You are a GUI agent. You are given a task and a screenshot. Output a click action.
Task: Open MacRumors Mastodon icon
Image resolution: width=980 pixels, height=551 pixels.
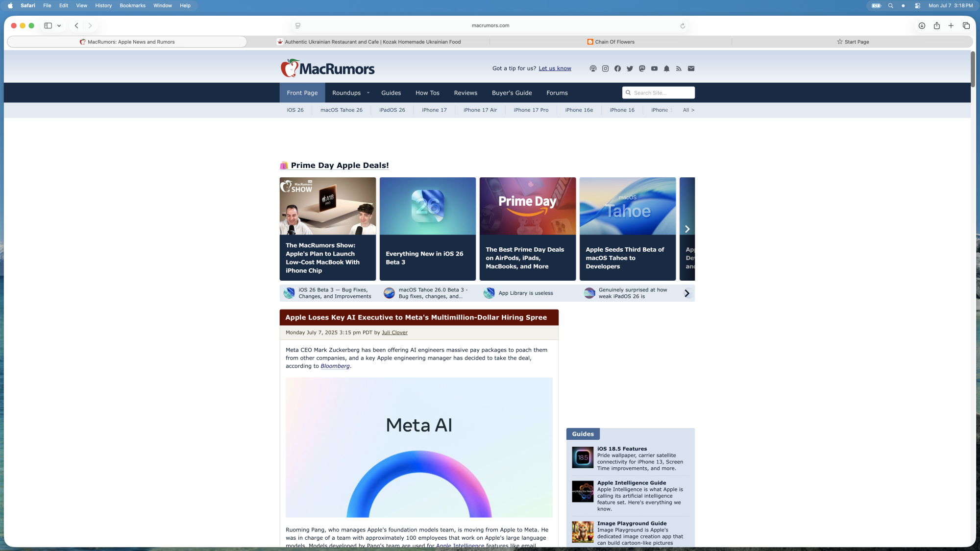(642, 69)
